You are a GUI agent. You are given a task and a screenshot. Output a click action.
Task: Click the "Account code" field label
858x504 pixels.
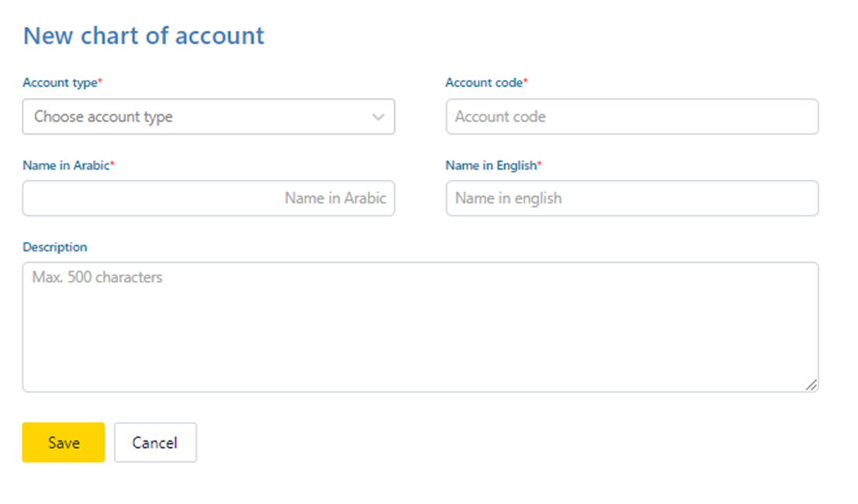coord(483,83)
